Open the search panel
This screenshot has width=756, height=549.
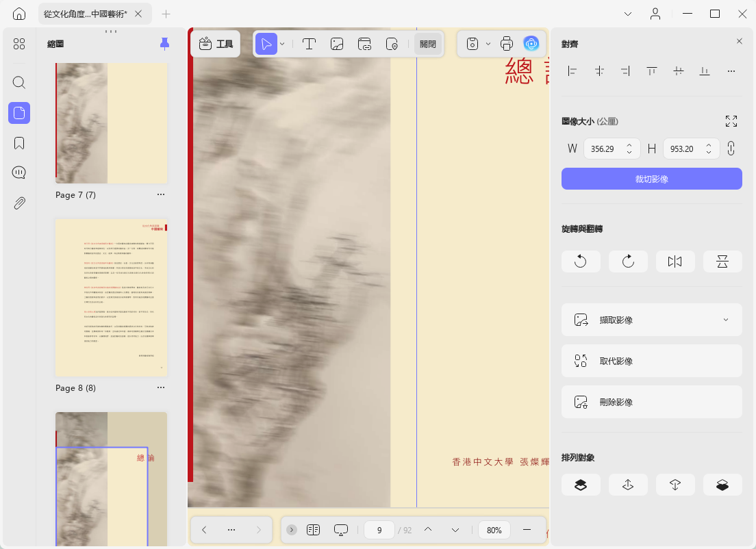point(19,82)
